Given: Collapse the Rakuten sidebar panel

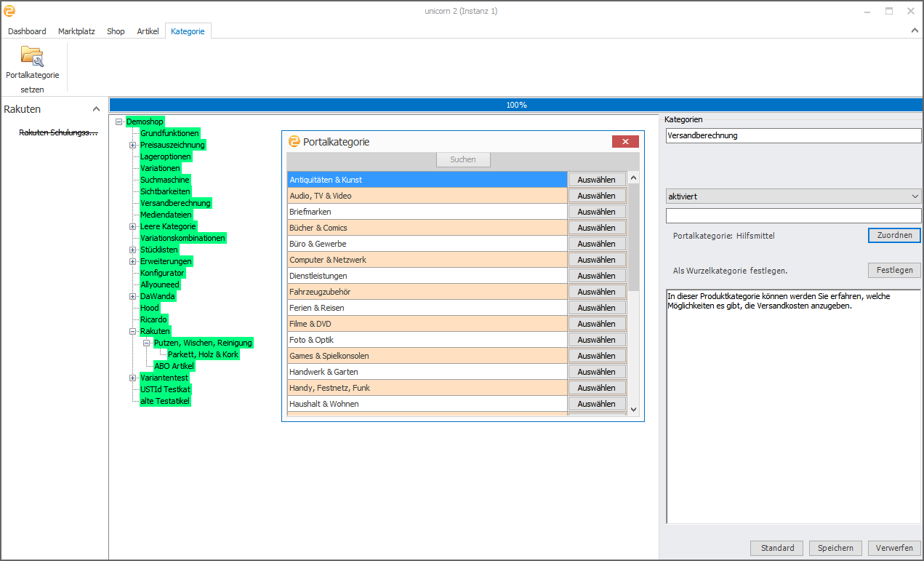Looking at the screenshot, I should [x=96, y=109].
